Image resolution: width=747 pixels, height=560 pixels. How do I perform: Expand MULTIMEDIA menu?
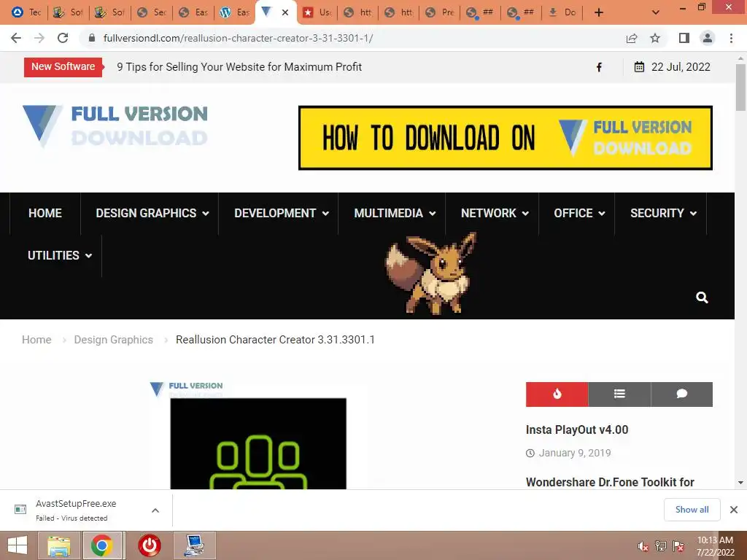[395, 213]
